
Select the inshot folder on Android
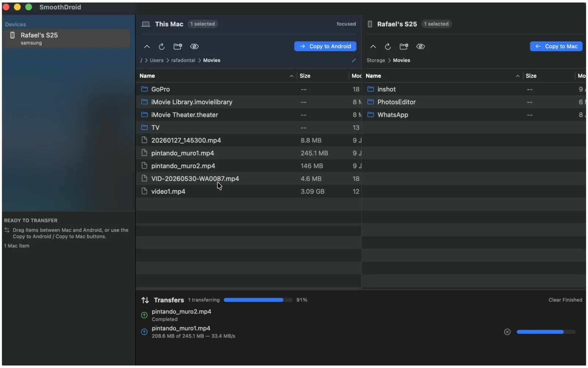click(474, 89)
